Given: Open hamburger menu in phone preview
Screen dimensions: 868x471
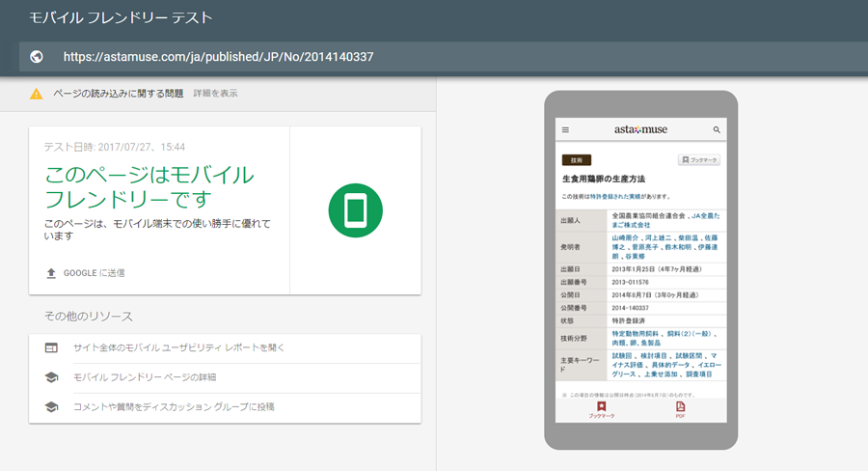Looking at the screenshot, I should pyautogui.click(x=566, y=129).
